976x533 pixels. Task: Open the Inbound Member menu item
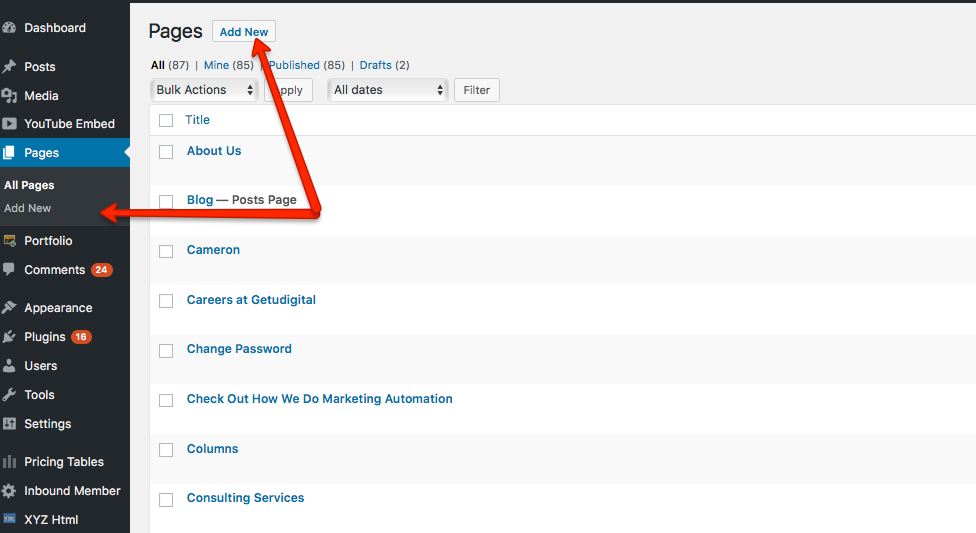(x=72, y=491)
